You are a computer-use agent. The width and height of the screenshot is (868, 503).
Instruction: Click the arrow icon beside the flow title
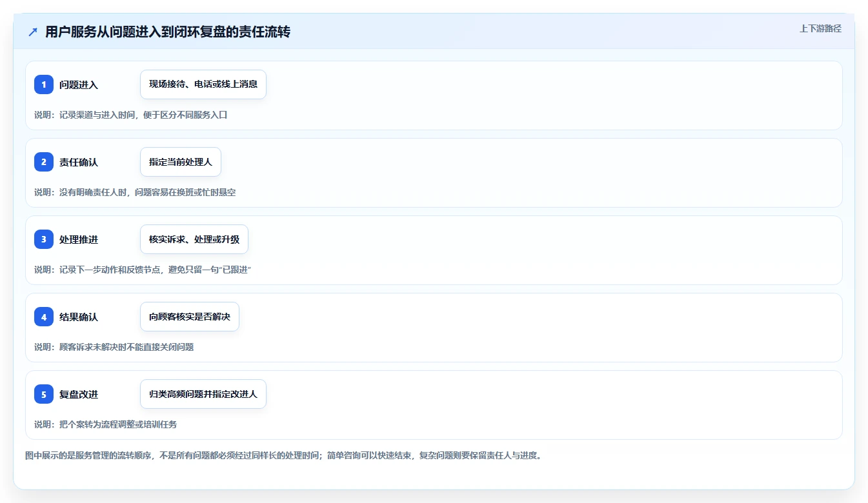pos(33,32)
